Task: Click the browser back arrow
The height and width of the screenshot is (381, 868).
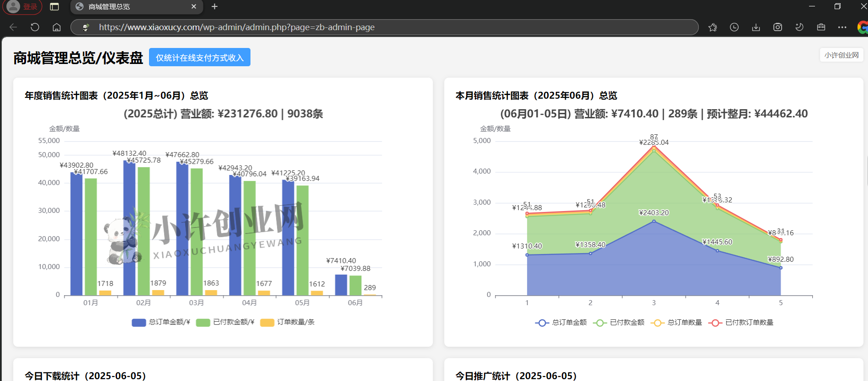Action: point(13,27)
